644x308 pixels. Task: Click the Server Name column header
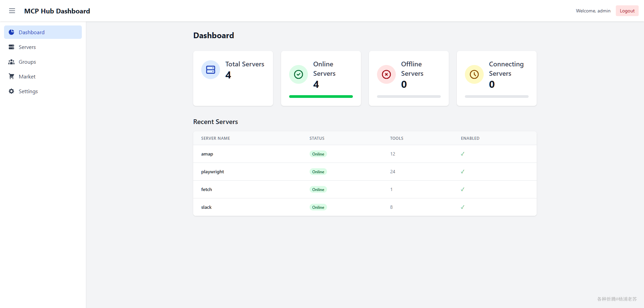click(x=216, y=138)
